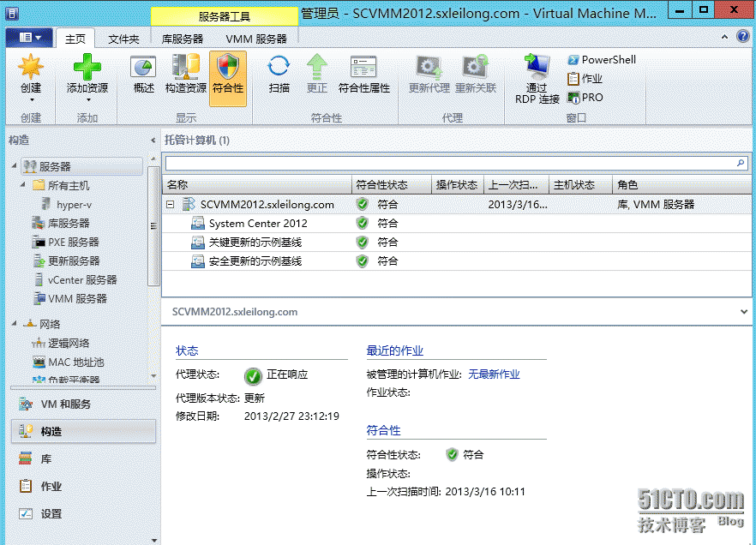Viewport: 756px width, 545px height.
Task: Open the 作业 jobs window from the ribbon
Action: (585, 79)
